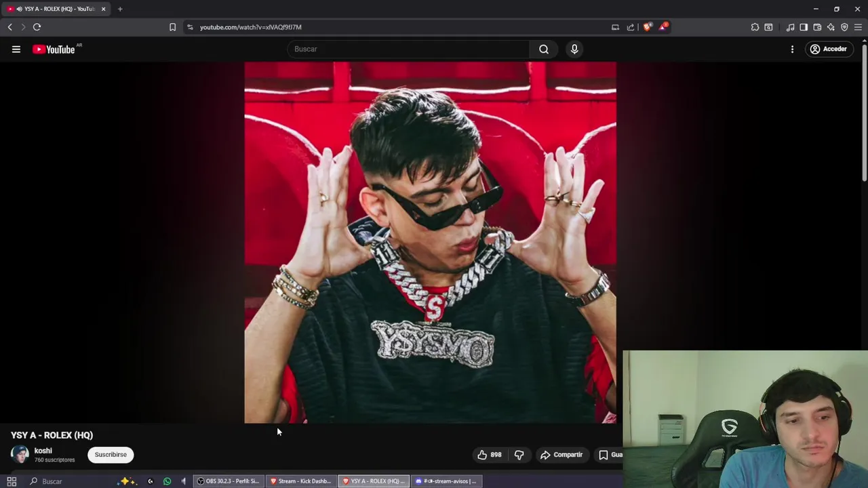Click the Suscribirse button
Screen dimensions: 868x488
pyautogui.click(x=111, y=455)
